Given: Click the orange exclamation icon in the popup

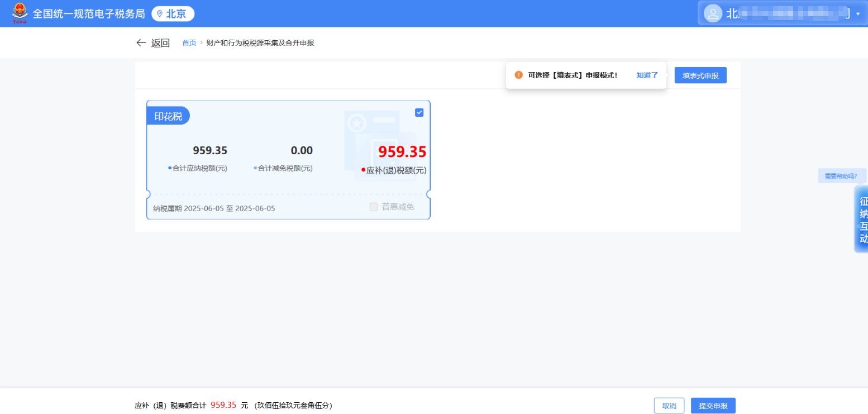Looking at the screenshot, I should point(519,74).
